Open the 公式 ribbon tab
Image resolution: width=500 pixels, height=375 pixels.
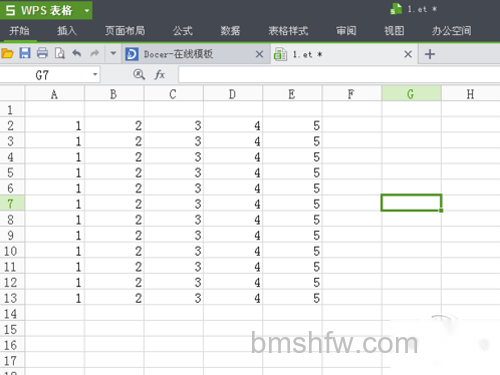(183, 31)
